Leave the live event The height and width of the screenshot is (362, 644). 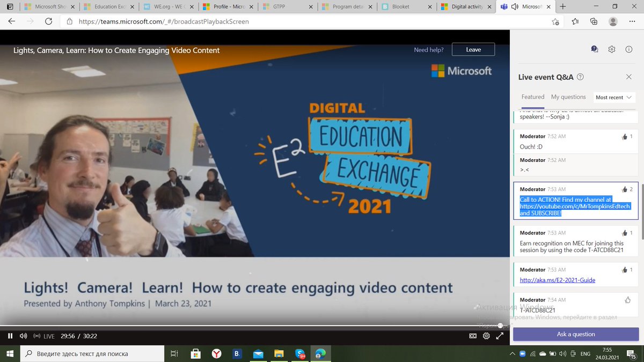(473, 49)
